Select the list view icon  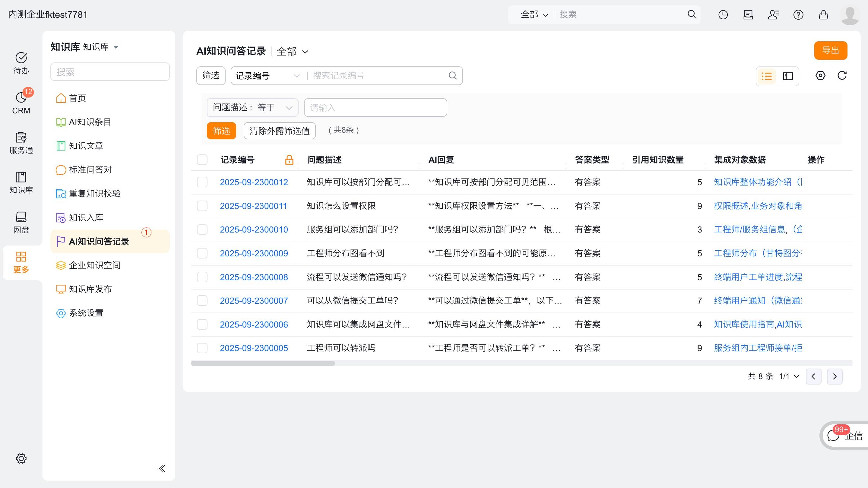tap(767, 76)
